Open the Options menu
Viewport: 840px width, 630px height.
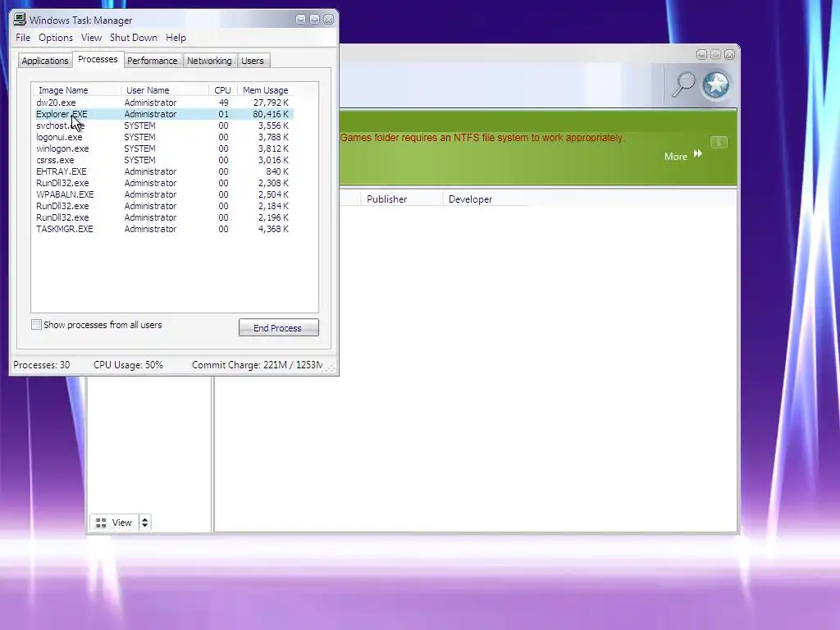56,38
